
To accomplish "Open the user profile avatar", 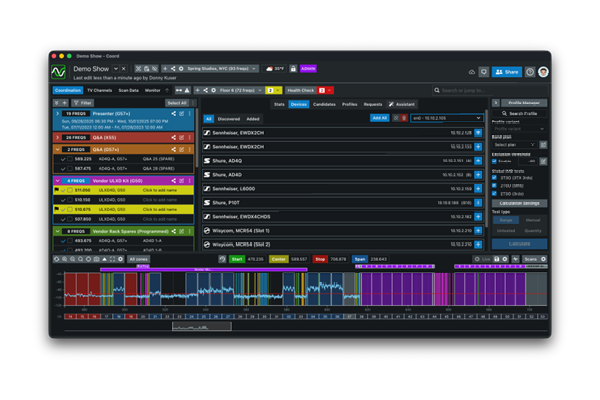I will [x=543, y=72].
